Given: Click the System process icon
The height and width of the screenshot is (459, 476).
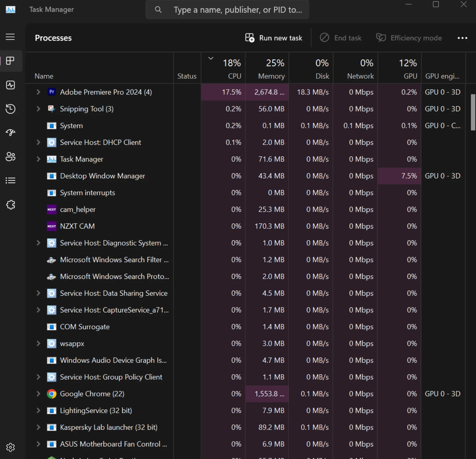Looking at the screenshot, I should (x=51, y=126).
